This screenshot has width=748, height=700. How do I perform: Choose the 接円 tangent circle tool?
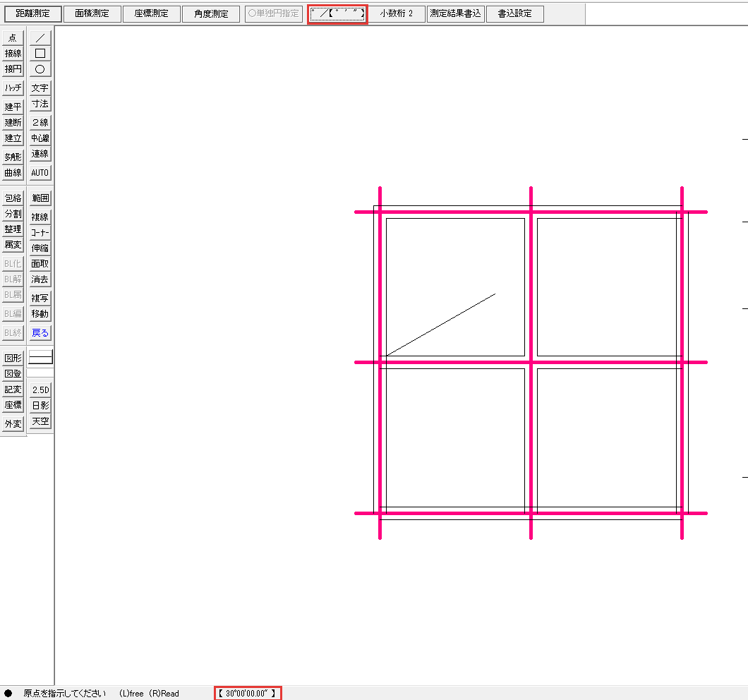(x=13, y=69)
